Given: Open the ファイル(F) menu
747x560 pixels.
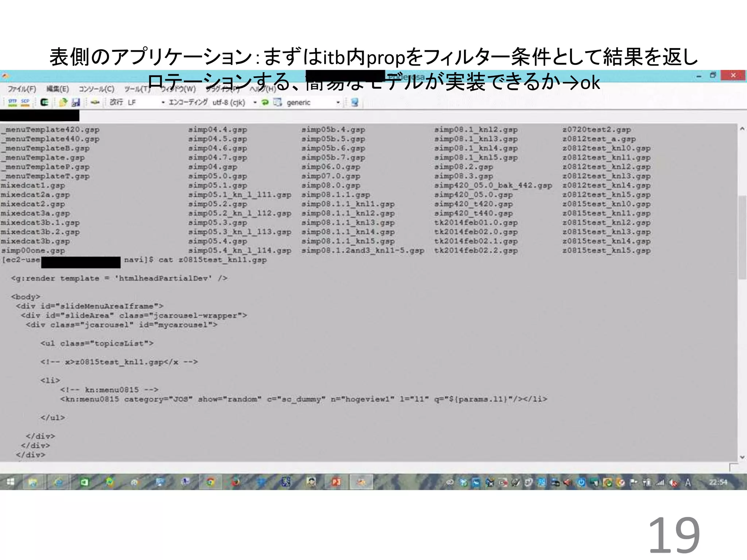Looking at the screenshot, I should (x=22, y=89).
